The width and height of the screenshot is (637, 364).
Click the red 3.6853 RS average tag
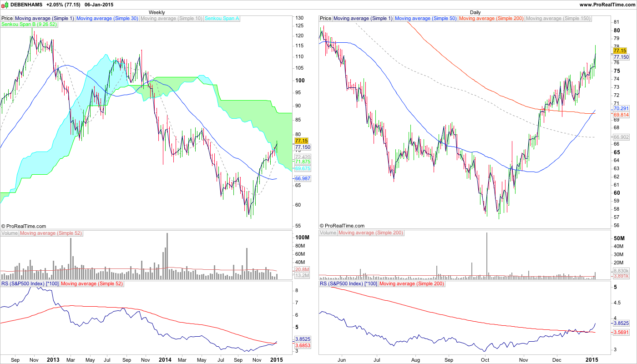click(303, 345)
